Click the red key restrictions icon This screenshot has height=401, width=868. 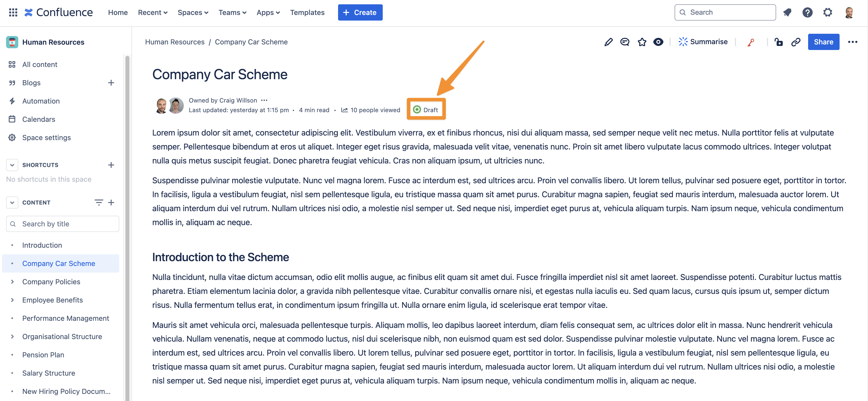point(751,42)
